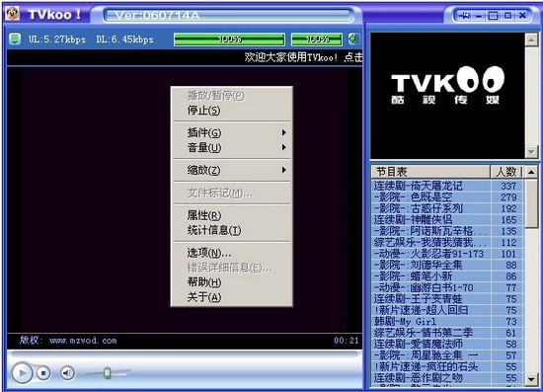Sort by the 节目表 column header
This screenshot has width=543, height=392.
[x=430, y=172]
